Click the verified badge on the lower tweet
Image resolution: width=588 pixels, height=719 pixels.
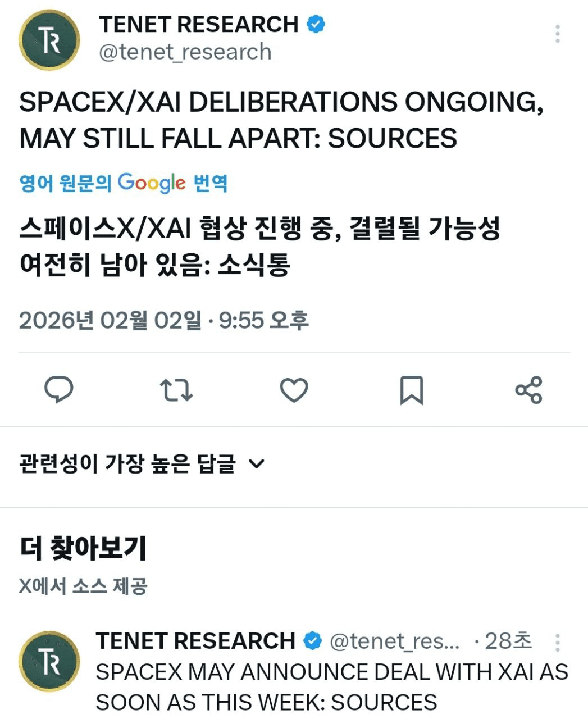[x=312, y=641]
